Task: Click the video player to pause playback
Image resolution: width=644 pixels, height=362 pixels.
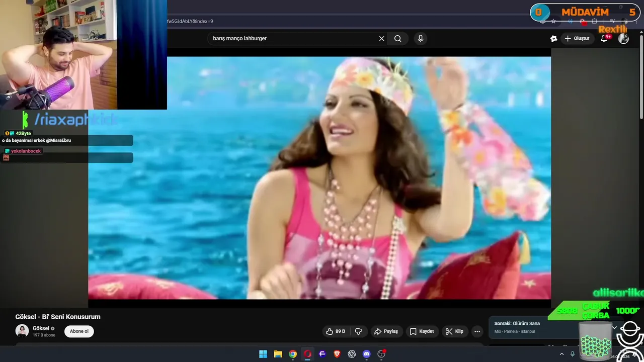Action: 319,178
